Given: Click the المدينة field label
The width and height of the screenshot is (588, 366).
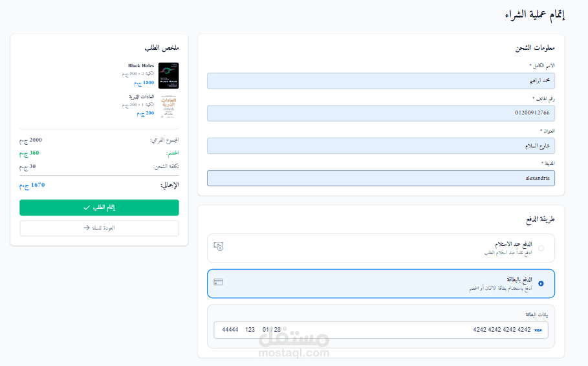Looking at the screenshot, I should [548, 163].
